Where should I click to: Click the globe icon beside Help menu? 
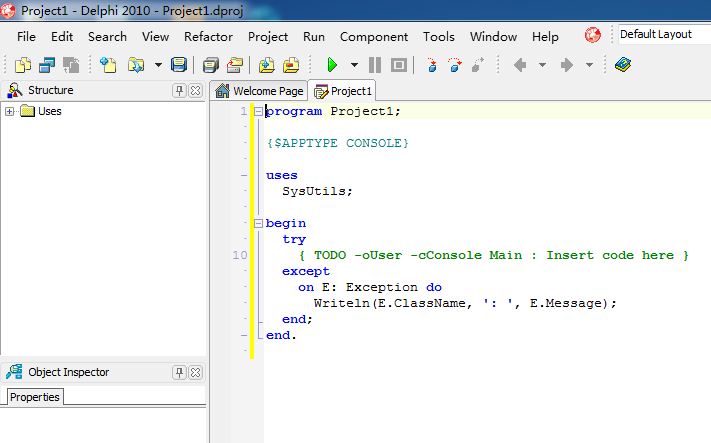pyautogui.click(x=593, y=35)
